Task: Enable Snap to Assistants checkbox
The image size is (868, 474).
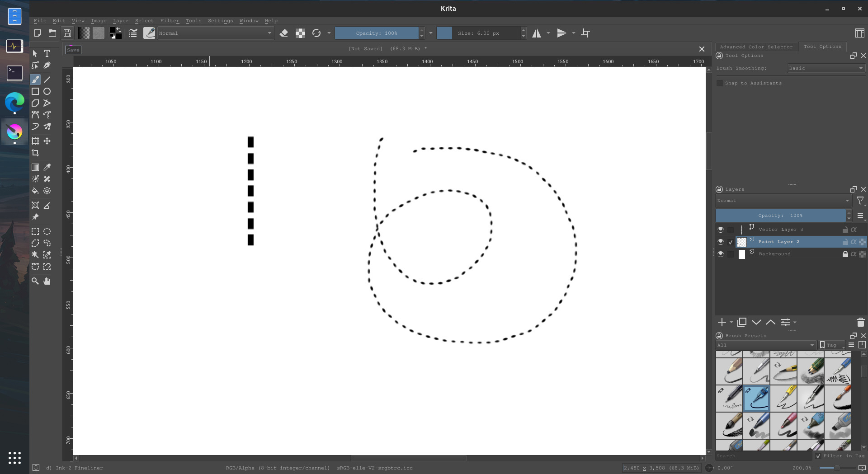Action: pyautogui.click(x=720, y=83)
